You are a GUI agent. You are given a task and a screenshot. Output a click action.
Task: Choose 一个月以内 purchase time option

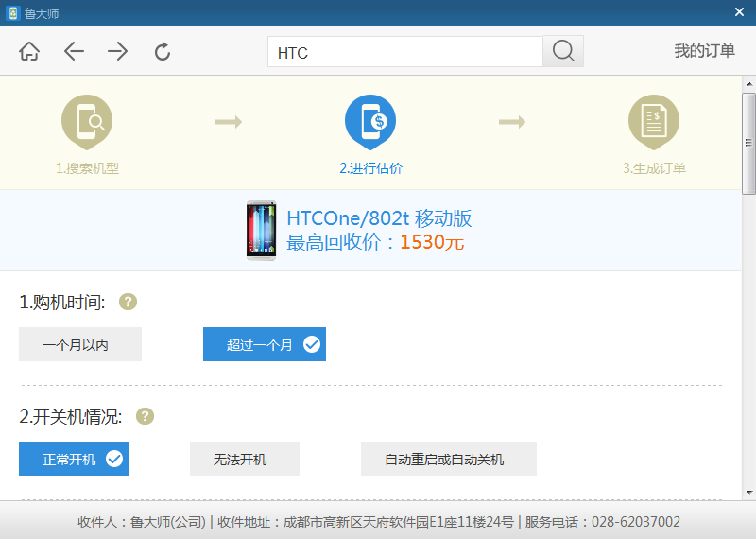click(80, 344)
